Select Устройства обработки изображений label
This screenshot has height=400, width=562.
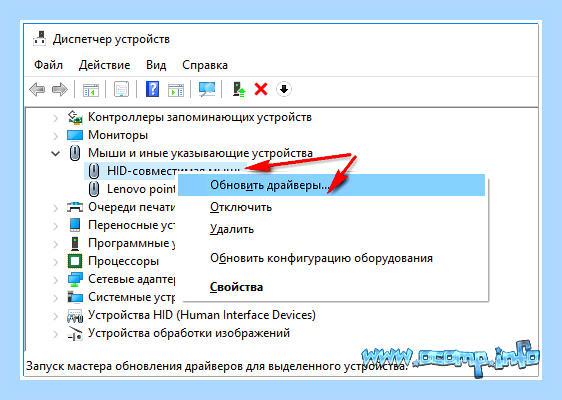(x=189, y=333)
